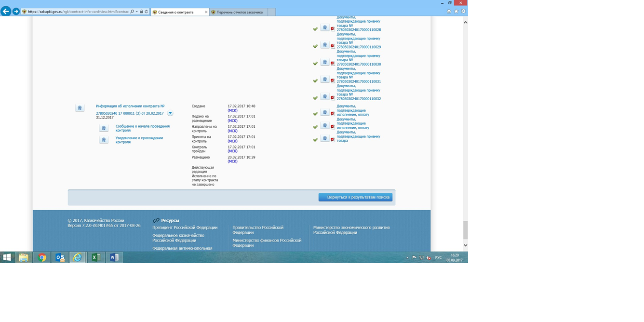
Task: Open contract link '27805030240 17 000011 (3) от 20.02.2017'
Action: coord(130,113)
